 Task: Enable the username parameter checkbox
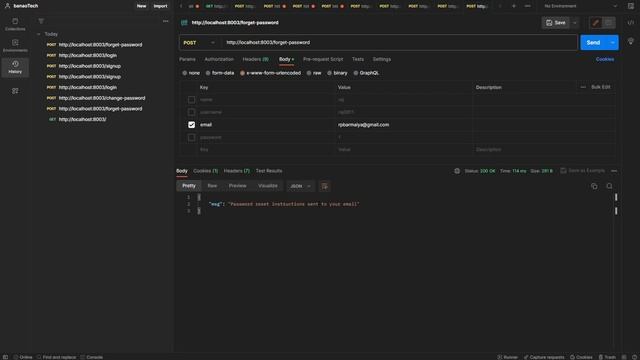click(191, 112)
